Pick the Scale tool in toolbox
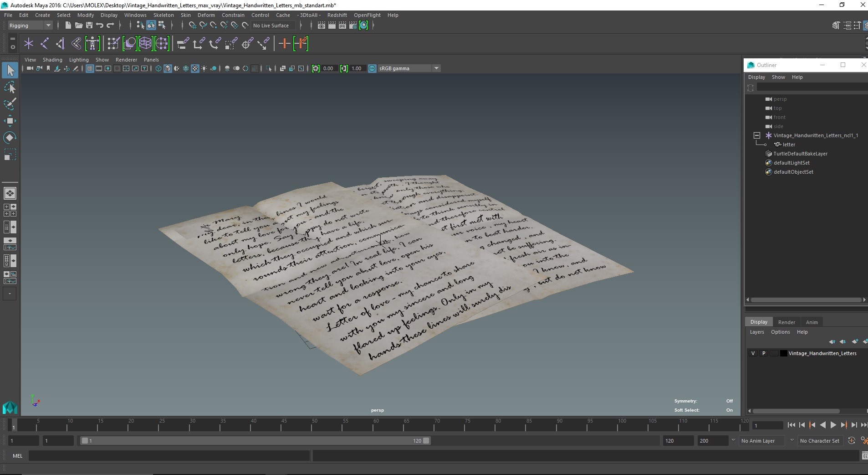868x475 pixels. click(10, 155)
